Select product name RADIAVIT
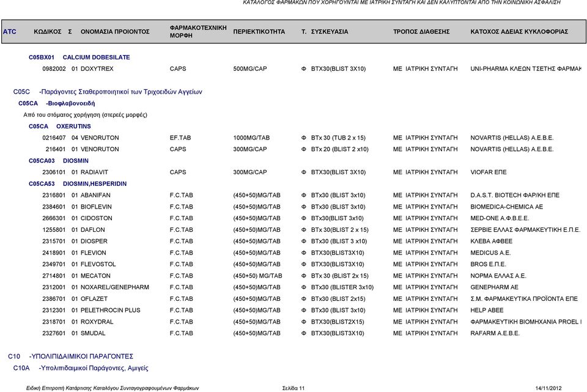Viewport: 587px width, 392px height. click(94, 172)
